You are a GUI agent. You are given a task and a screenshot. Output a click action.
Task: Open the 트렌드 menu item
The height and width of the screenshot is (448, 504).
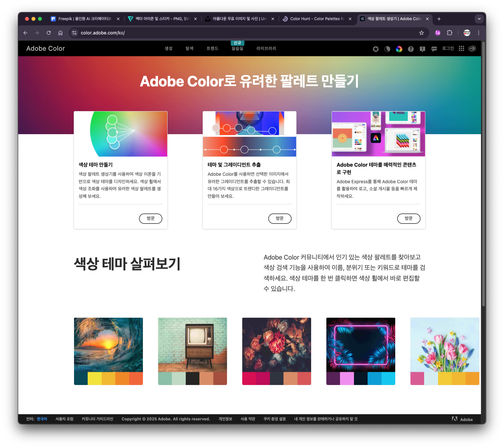(x=212, y=48)
